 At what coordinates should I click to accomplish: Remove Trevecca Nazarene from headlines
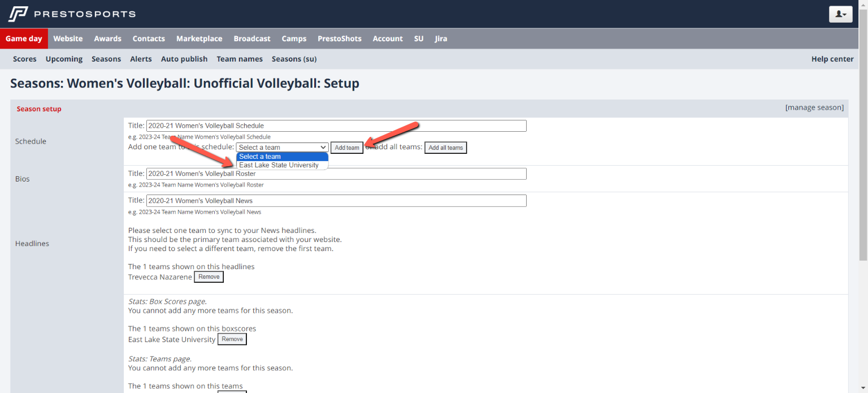click(209, 277)
